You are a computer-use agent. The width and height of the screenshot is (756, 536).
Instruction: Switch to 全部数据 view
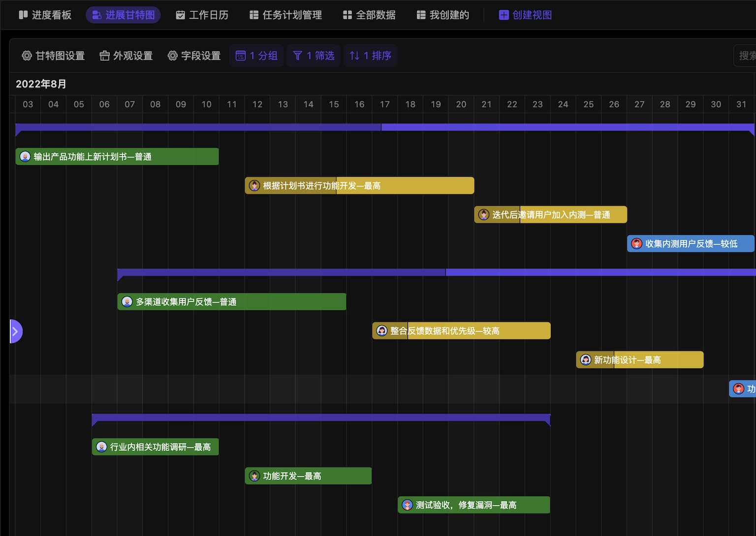coord(369,15)
